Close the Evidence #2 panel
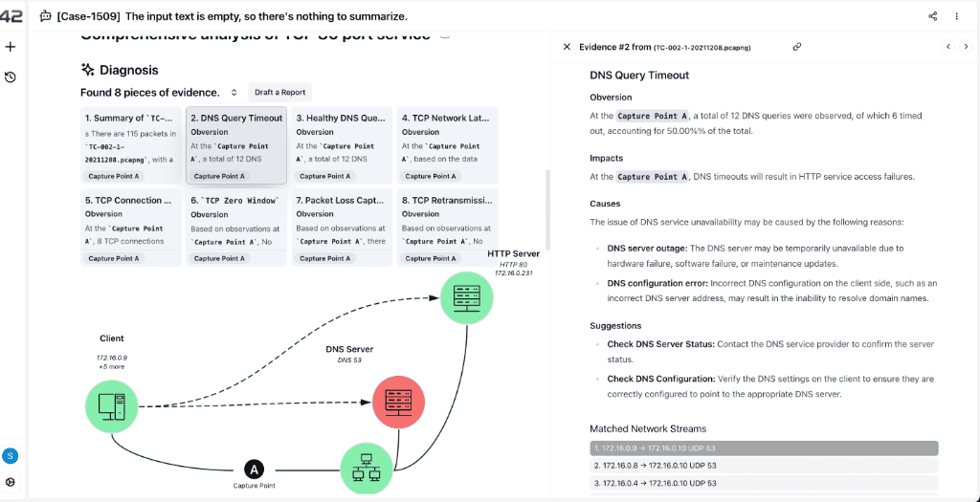Viewport: 980px width, 502px height. 567,47
